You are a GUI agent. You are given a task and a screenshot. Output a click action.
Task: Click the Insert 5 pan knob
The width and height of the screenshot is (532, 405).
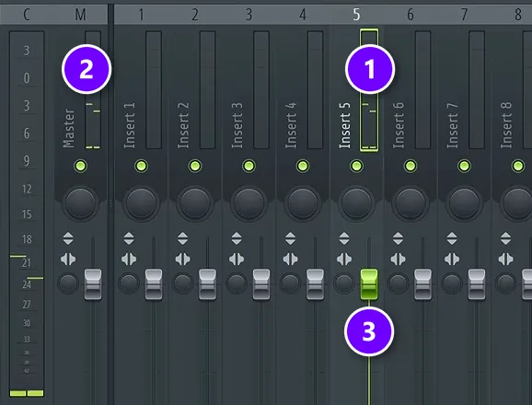pyautogui.click(x=356, y=202)
